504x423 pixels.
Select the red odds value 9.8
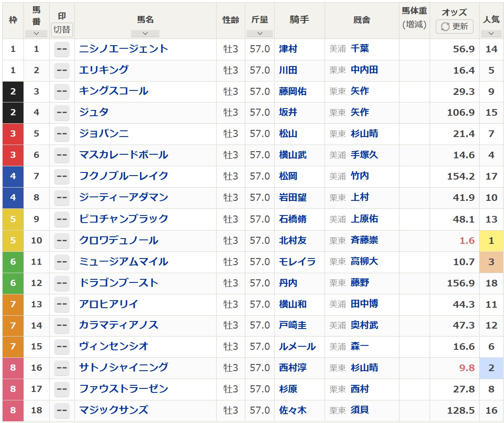click(467, 368)
